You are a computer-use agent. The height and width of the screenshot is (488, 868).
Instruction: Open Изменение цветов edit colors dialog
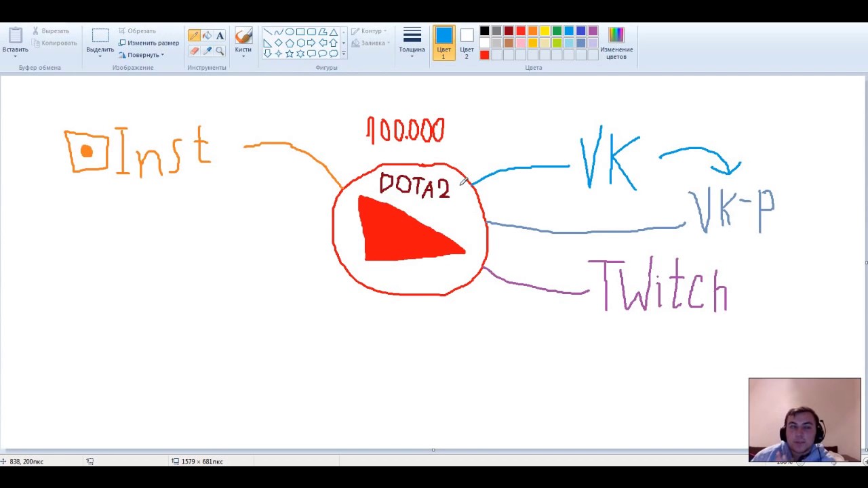(616, 43)
